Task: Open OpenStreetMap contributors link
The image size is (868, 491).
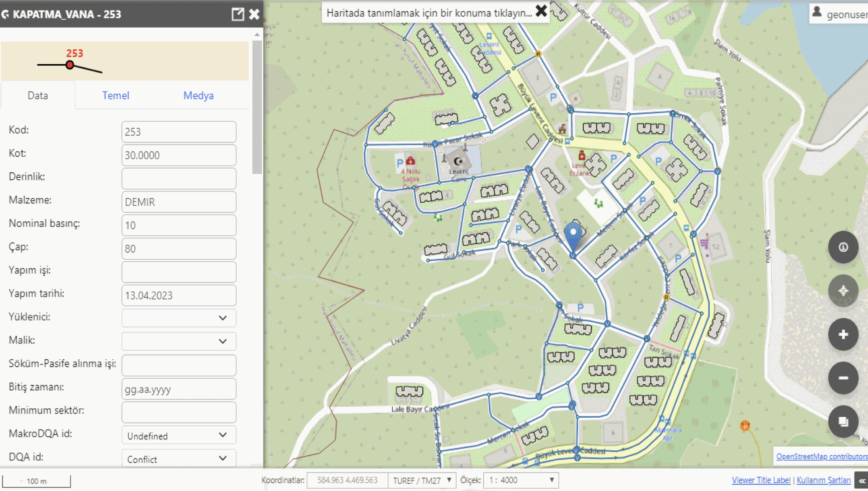Action: click(x=821, y=456)
